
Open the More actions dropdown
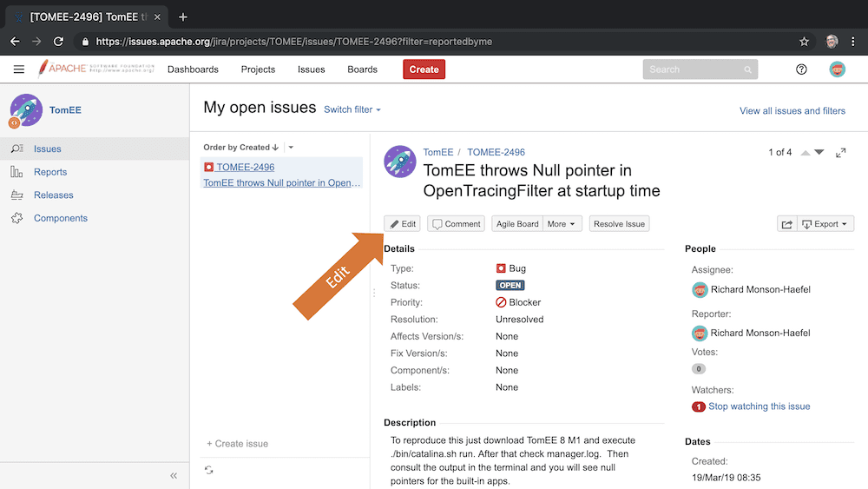pos(562,224)
